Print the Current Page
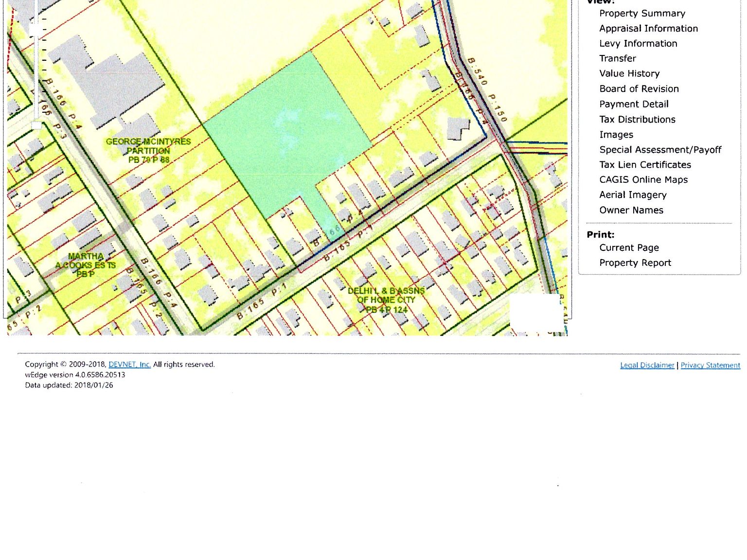This screenshot has width=747, height=560. pyautogui.click(x=629, y=248)
